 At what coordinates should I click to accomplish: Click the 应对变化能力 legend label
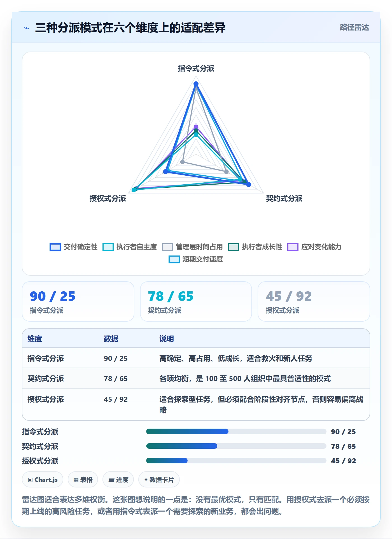coord(321,247)
